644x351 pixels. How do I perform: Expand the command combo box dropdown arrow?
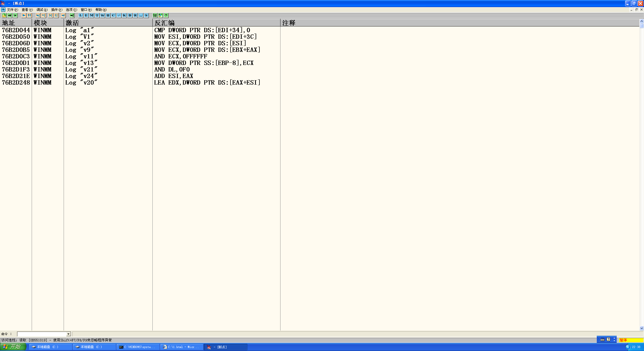point(68,334)
